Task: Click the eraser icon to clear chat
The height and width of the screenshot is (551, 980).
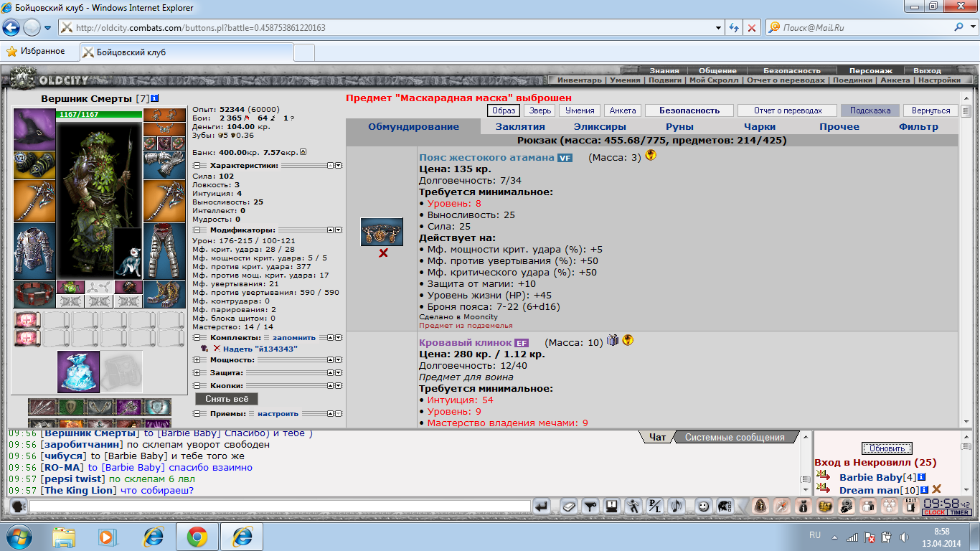Action: 569,507
